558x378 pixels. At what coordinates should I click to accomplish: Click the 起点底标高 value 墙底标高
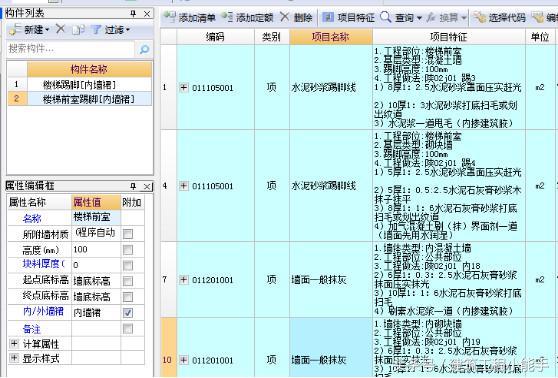(x=96, y=281)
